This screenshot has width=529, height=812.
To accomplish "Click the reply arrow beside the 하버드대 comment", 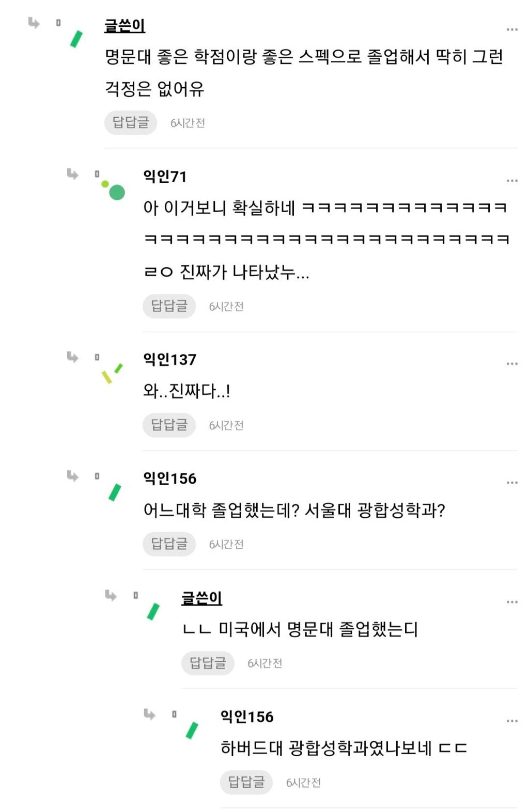I will coord(150,714).
